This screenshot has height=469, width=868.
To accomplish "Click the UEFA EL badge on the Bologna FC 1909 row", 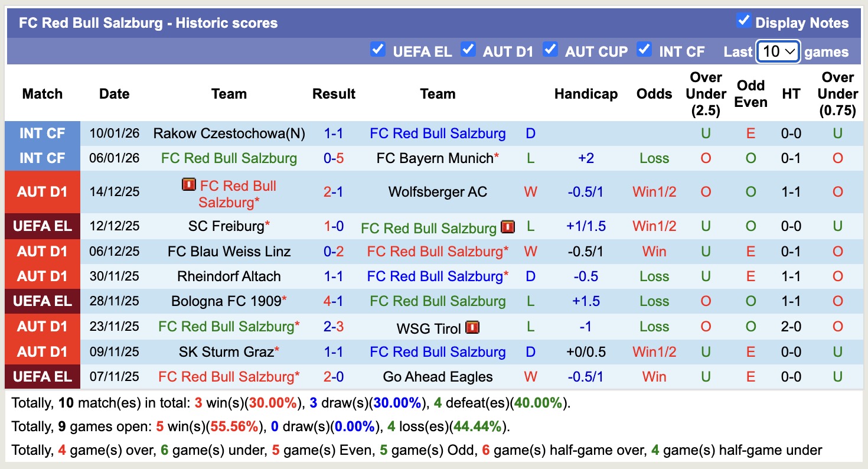I will [42, 301].
